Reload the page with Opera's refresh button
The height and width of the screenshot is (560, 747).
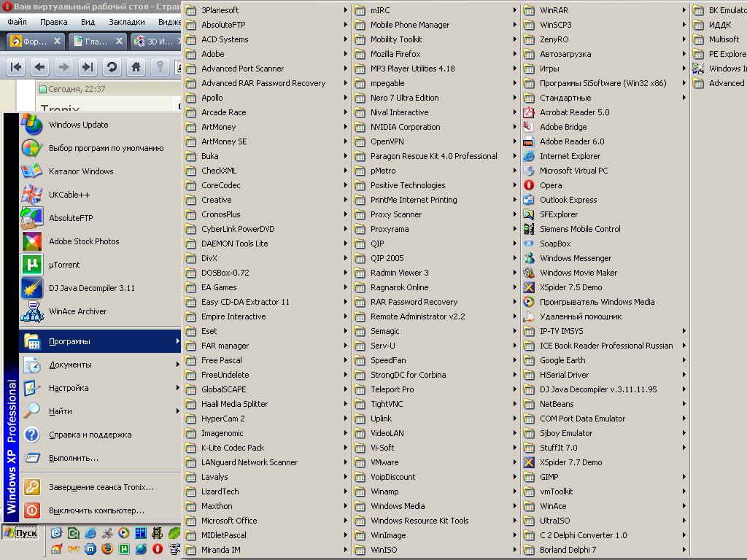[x=112, y=67]
